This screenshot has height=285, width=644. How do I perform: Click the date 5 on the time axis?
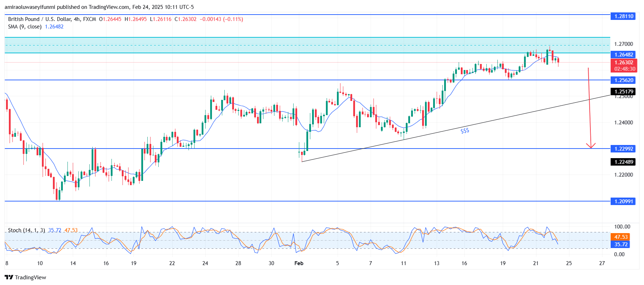pyautogui.click(x=337, y=263)
